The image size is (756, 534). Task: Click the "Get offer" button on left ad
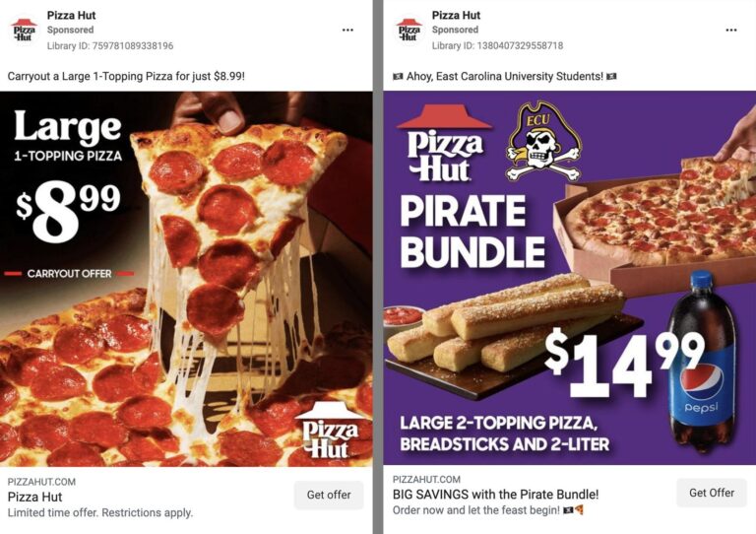(x=329, y=495)
